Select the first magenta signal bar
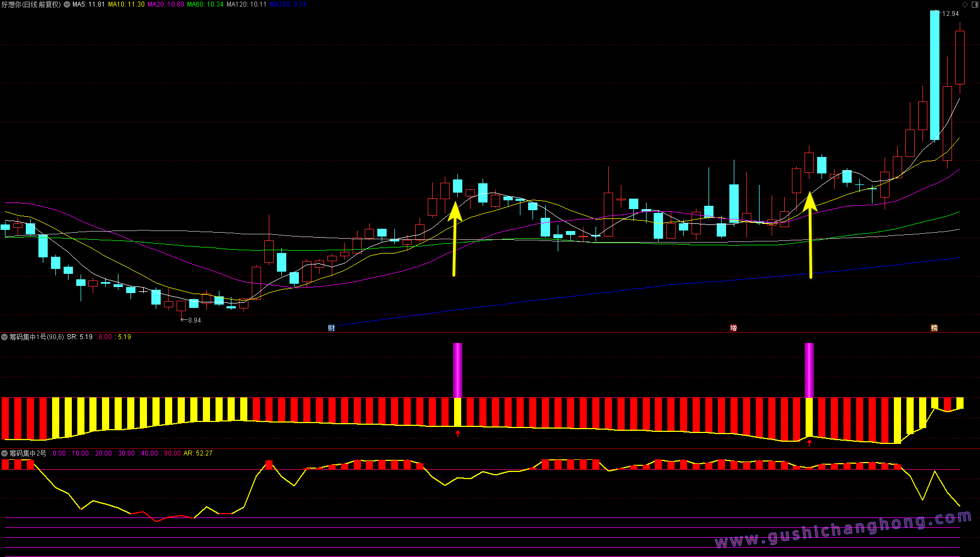This screenshot has height=557, width=980. [x=457, y=370]
